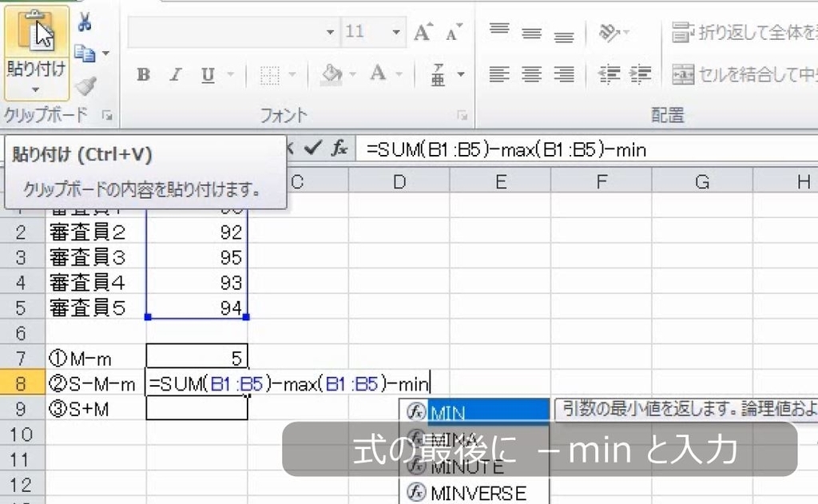Screen dimensions: 818x504
Task: Open the Clipboard group dialog launcher
Action: (x=108, y=116)
